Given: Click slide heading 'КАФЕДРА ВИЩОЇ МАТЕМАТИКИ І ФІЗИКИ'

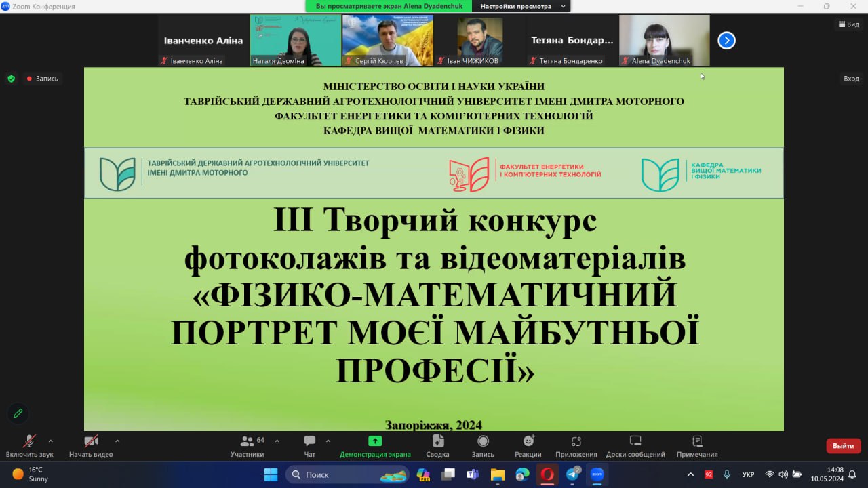Looking at the screenshot, I should (x=434, y=130).
